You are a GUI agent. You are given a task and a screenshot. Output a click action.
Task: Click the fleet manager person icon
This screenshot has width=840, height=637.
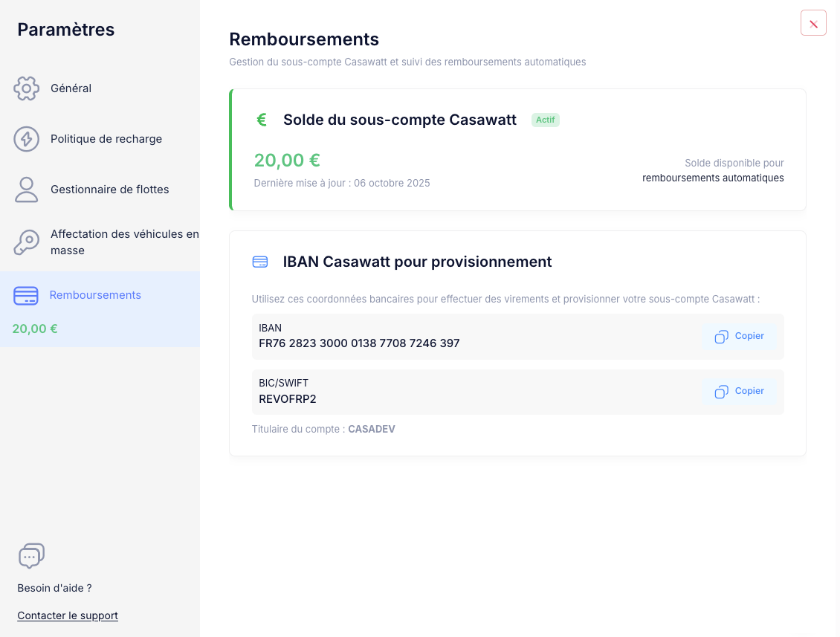pyautogui.click(x=27, y=190)
